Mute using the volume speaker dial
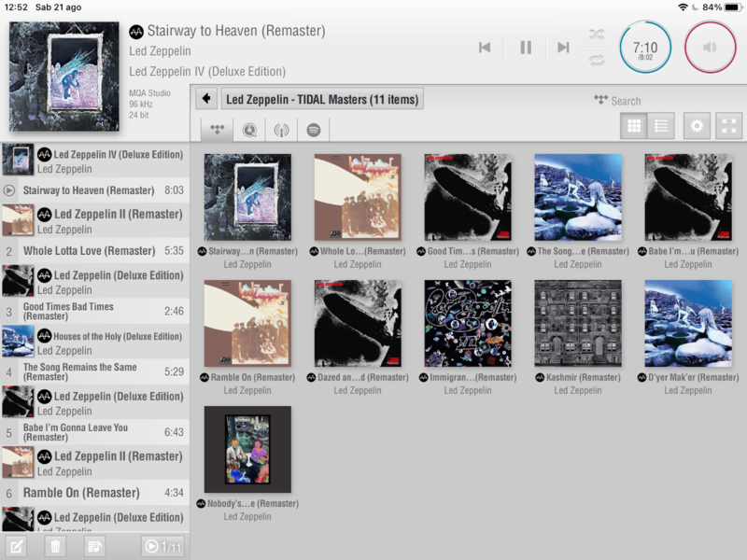This screenshot has width=747, height=560. (711, 48)
